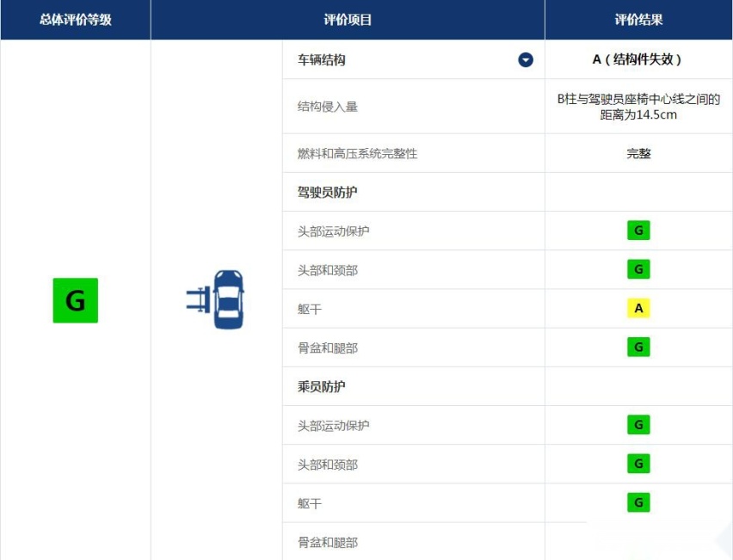Viewport: 733px width, 560px height.
Task: Click the 评价项目 column header
Action: click(348, 20)
